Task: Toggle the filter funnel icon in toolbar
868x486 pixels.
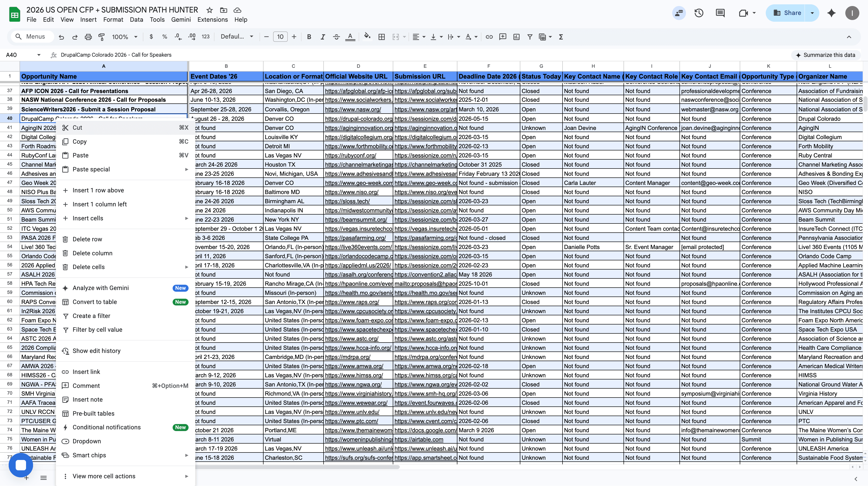Action: coord(530,37)
